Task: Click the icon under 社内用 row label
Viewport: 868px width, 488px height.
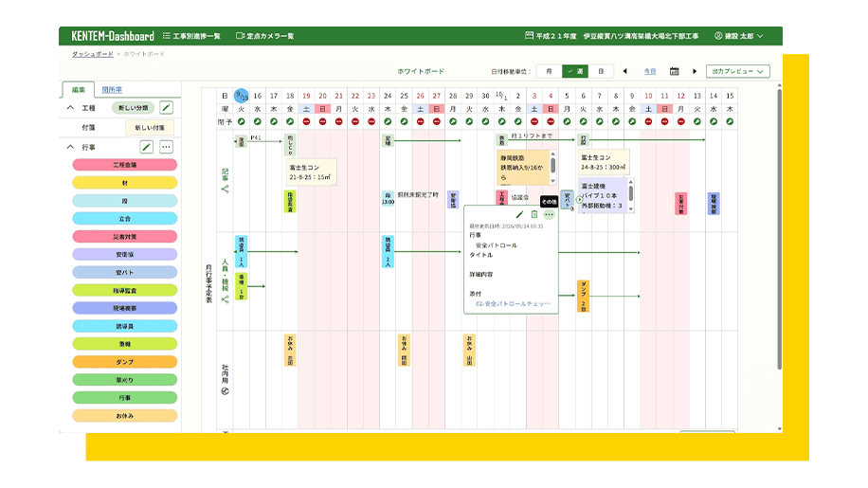Action: pyautogui.click(x=225, y=391)
